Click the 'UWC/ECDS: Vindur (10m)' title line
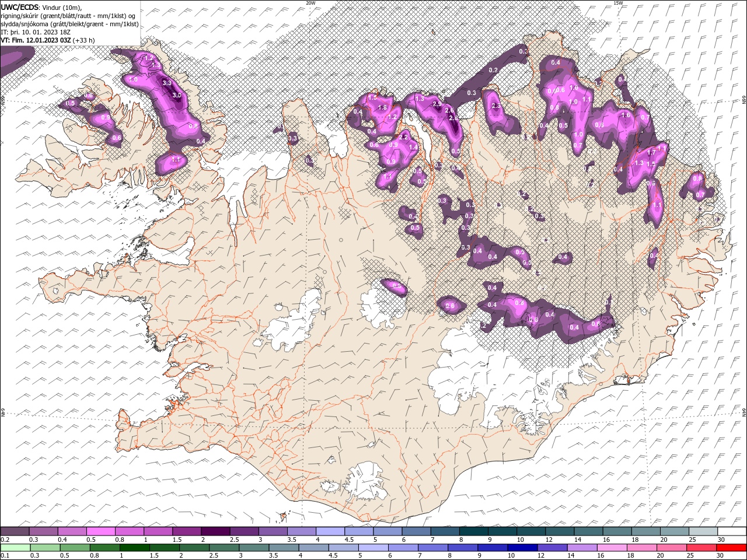The height and width of the screenshot is (560, 747). pos(41,7)
